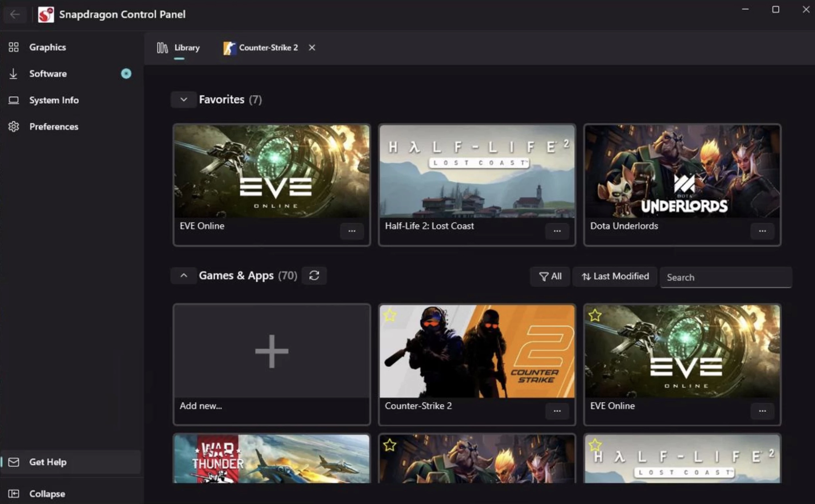
Task: Close the Counter-Strike 2 tab
Action: (x=312, y=48)
